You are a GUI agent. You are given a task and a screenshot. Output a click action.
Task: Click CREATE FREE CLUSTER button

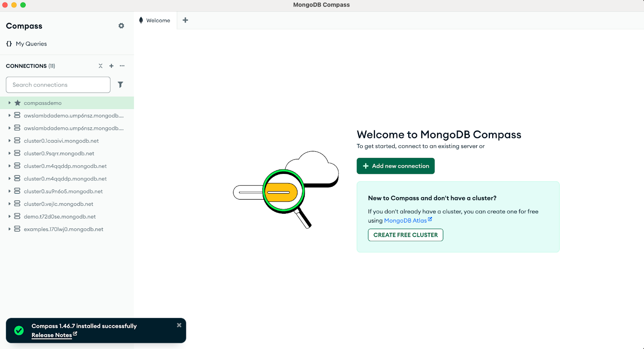405,235
